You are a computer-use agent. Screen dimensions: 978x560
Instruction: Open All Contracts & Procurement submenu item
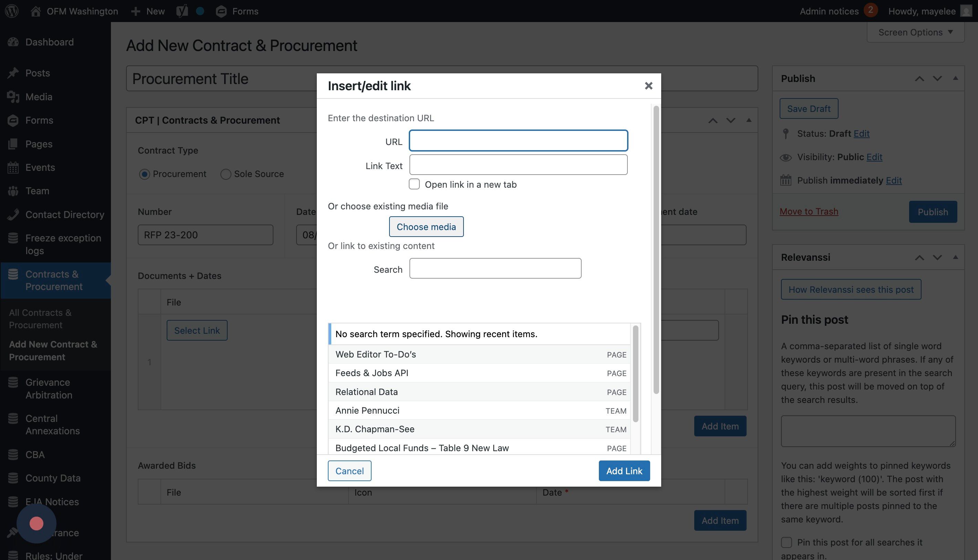point(40,319)
